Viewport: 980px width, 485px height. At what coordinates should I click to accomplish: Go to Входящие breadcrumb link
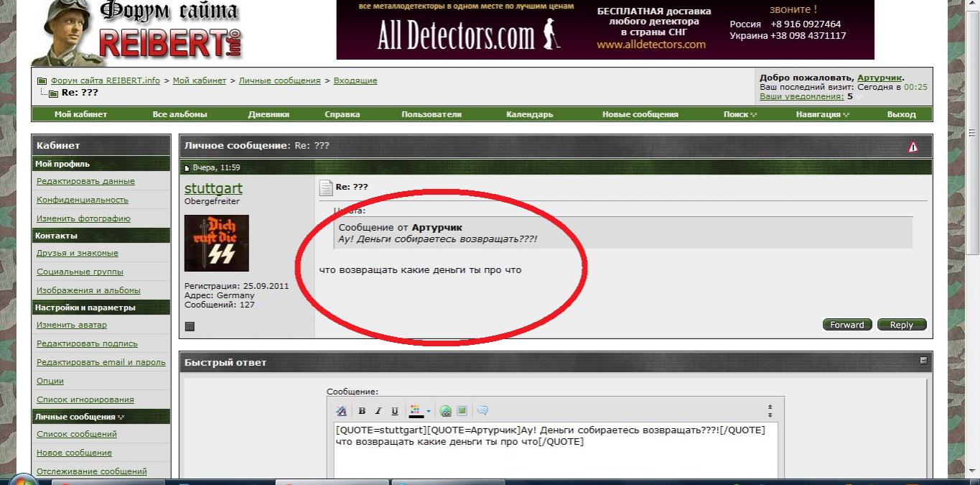(355, 80)
